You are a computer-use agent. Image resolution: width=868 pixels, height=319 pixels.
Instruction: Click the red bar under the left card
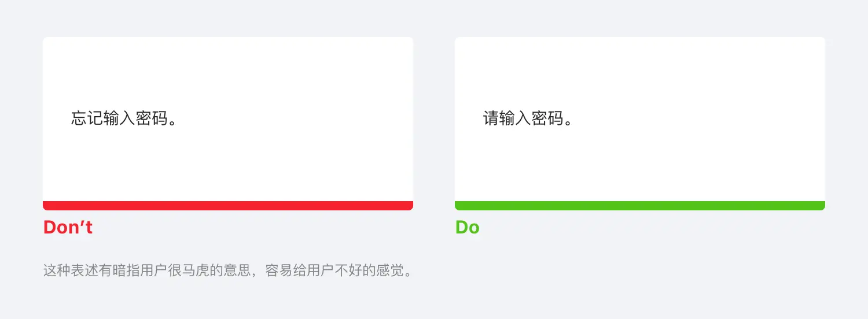[228, 206]
